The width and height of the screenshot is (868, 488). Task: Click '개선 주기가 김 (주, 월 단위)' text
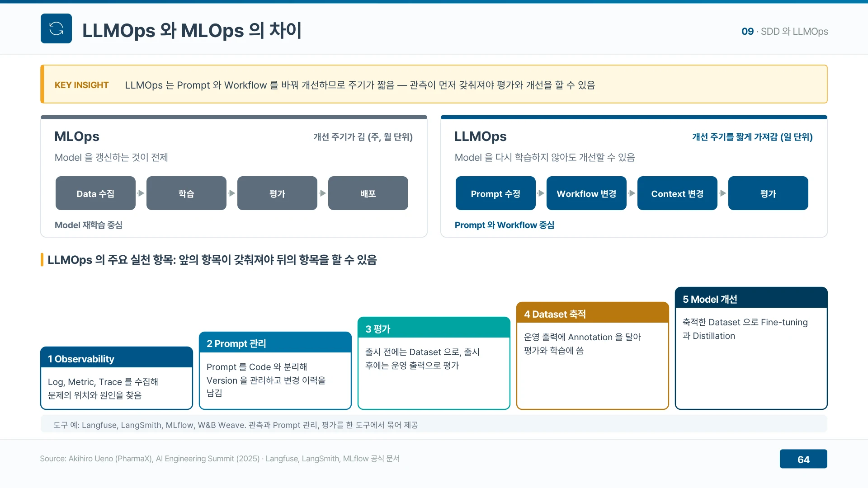click(363, 137)
